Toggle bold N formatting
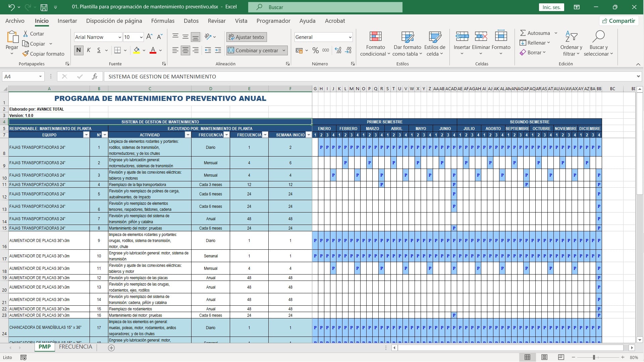Viewport: 644px width, 362px height. point(78,50)
